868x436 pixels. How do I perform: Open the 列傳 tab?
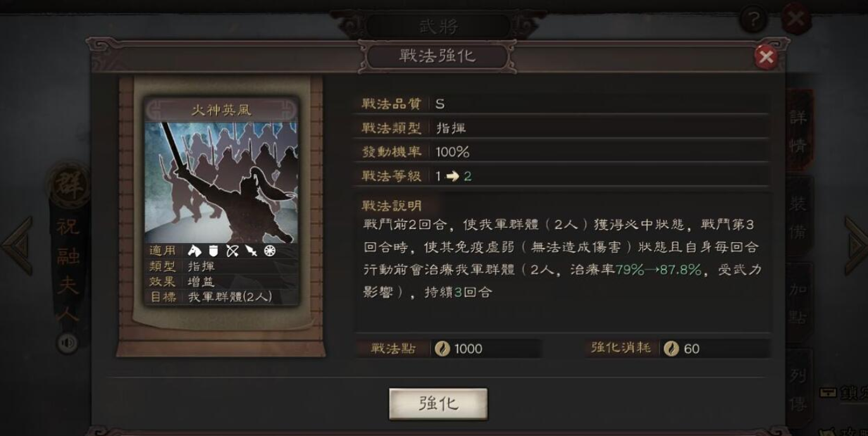pos(798,389)
